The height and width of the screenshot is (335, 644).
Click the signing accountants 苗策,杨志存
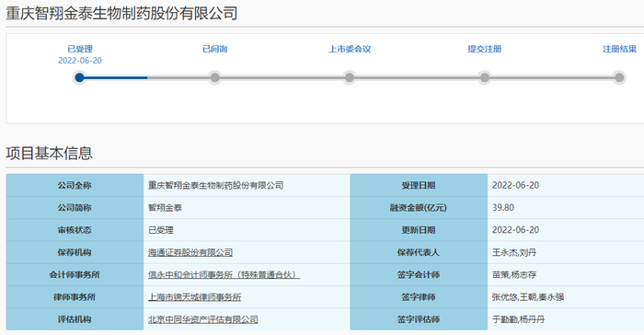514,274
